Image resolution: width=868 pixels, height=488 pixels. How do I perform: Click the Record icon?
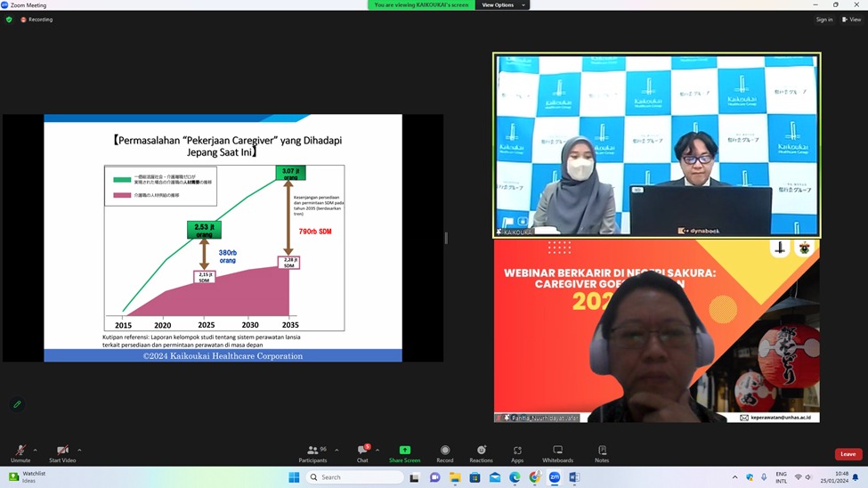pos(444,451)
